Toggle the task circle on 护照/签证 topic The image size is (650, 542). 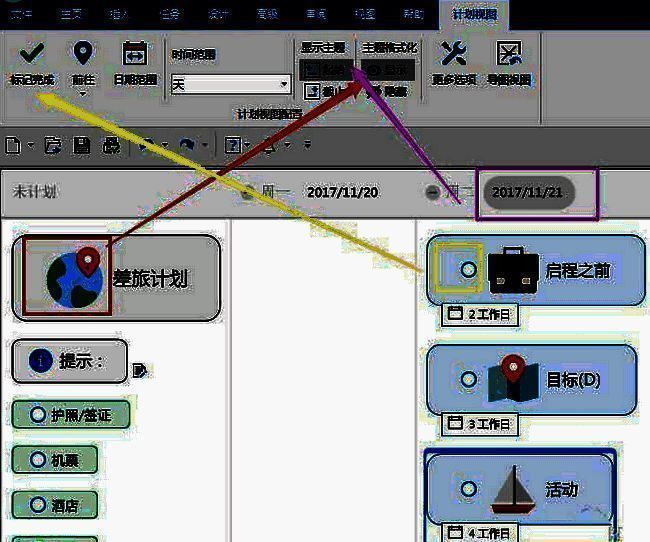pos(38,414)
